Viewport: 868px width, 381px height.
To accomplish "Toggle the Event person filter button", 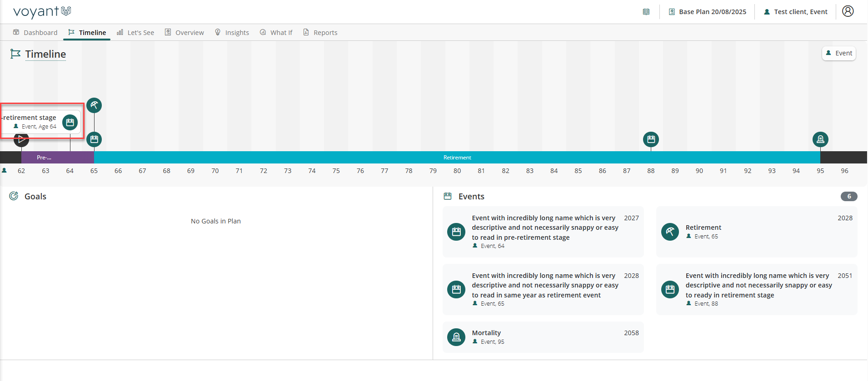I will 839,53.
